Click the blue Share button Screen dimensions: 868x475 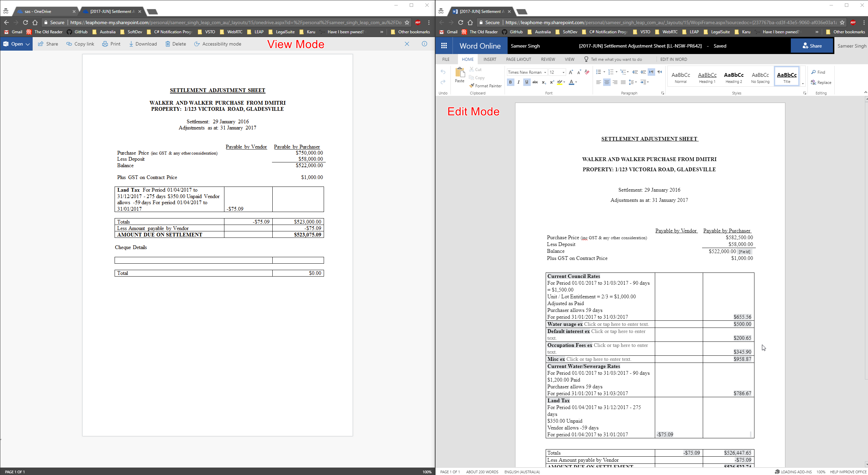[812, 46]
